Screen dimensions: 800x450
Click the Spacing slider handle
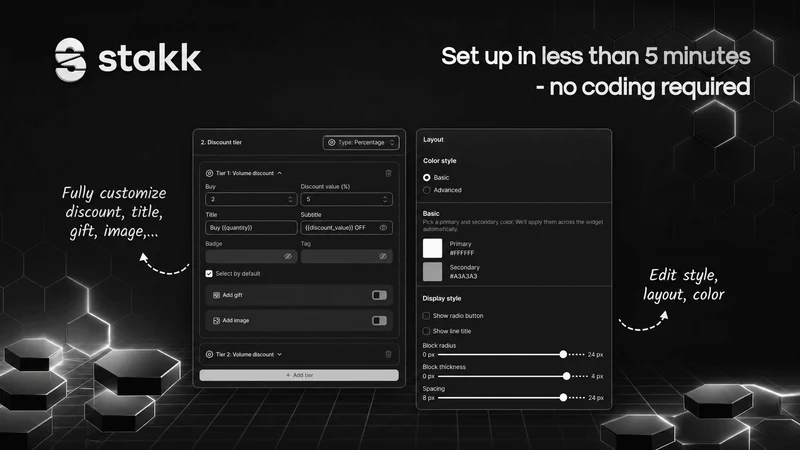tap(563, 397)
